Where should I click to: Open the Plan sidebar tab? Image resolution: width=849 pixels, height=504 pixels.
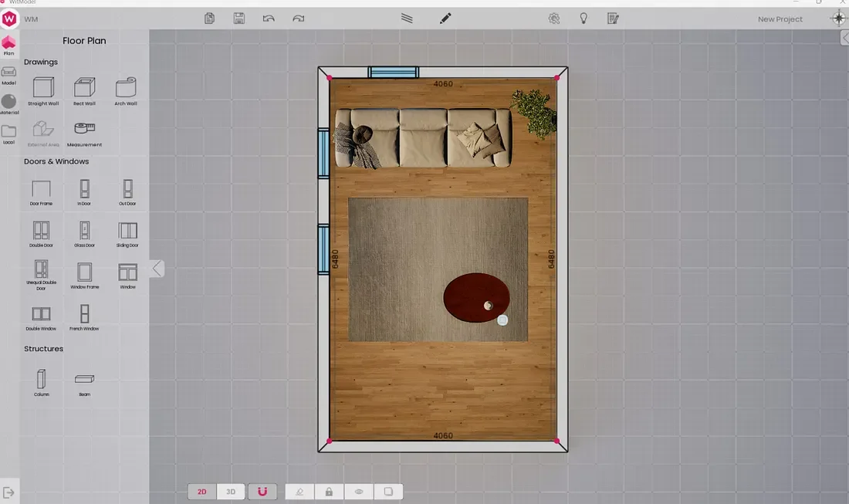pyautogui.click(x=8, y=46)
